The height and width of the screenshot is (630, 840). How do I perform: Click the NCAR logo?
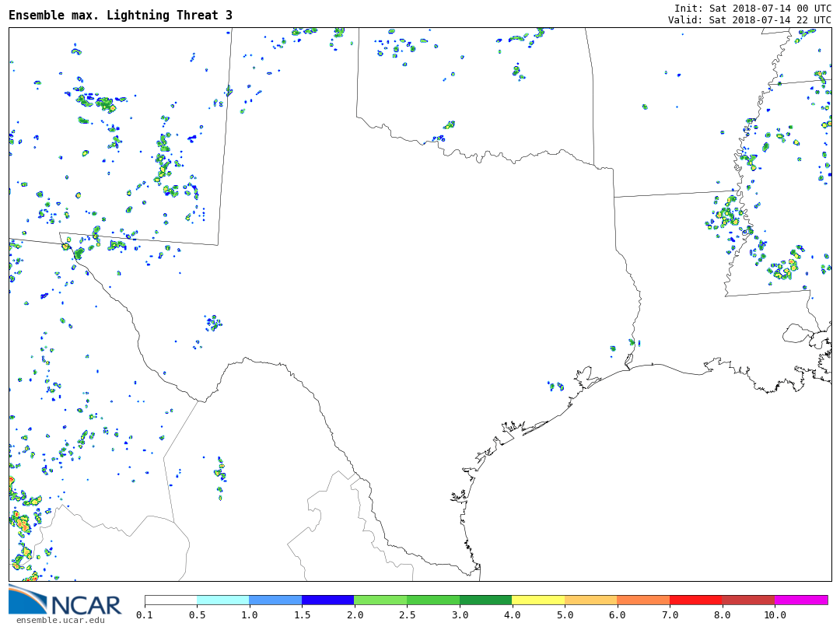pyautogui.click(x=65, y=601)
